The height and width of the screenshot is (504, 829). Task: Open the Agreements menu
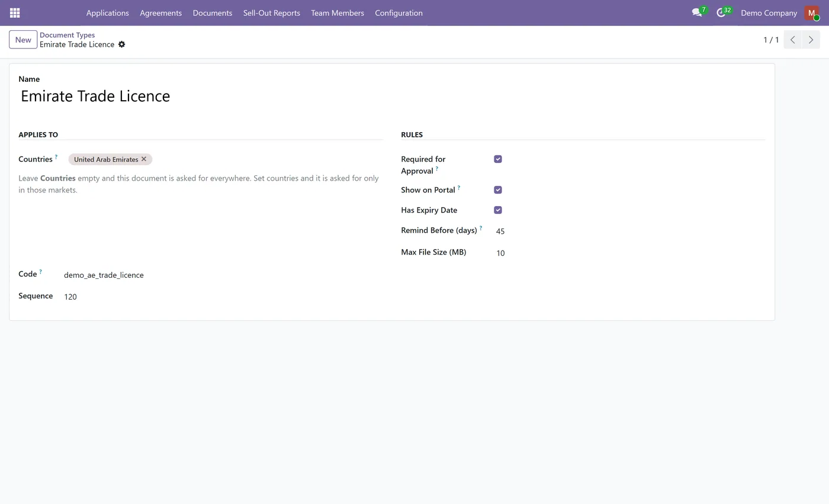point(160,13)
